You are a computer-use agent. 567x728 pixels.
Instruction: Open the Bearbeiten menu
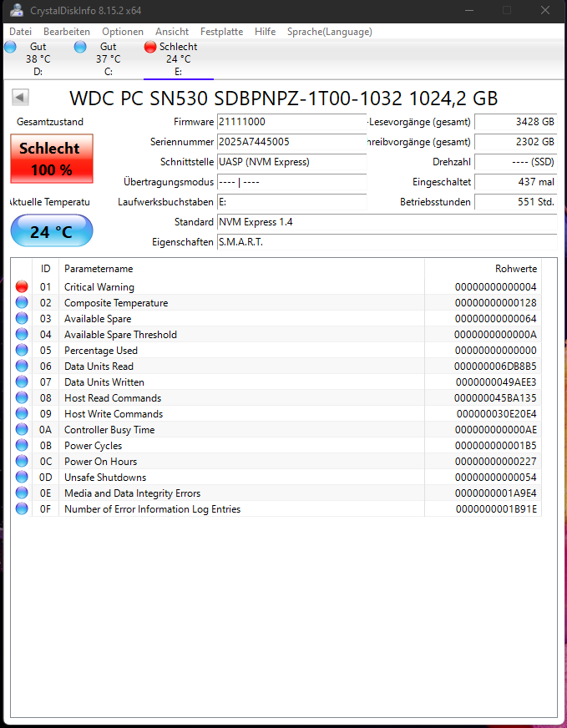point(67,32)
